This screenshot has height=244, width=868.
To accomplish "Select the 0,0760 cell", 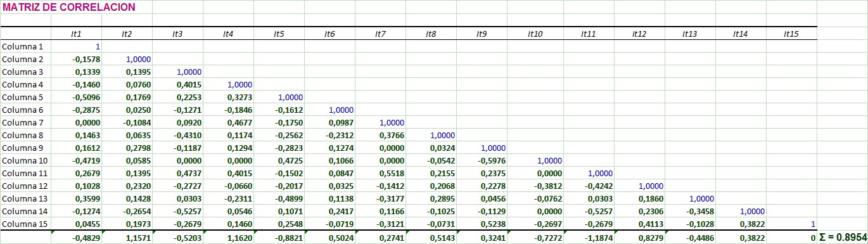I will click(127, 84).
